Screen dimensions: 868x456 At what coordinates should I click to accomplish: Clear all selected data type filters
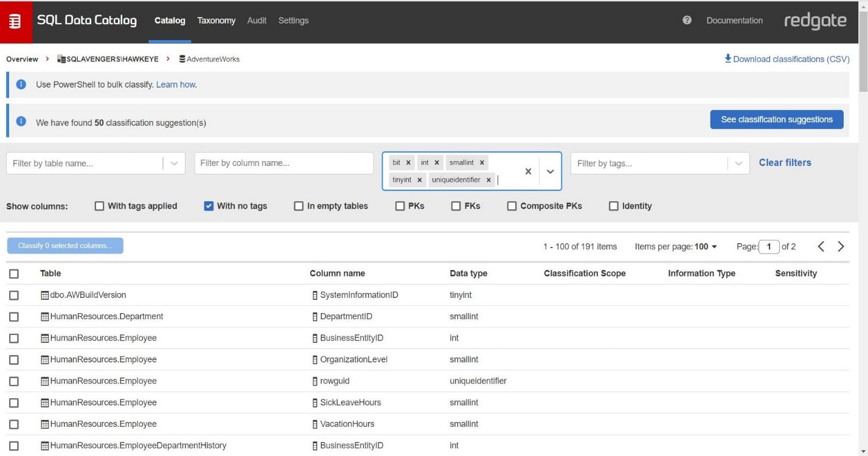tap(528, 171)
